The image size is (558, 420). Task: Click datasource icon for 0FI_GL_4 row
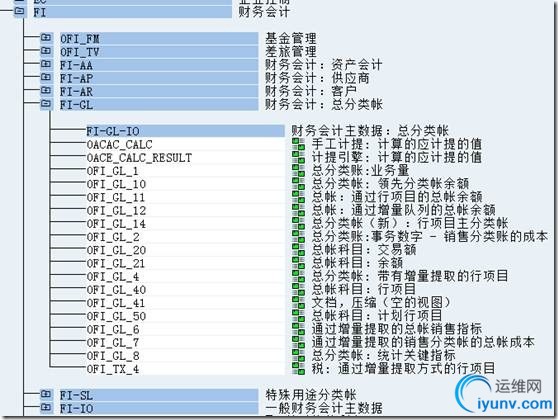[x=298, y=275]
